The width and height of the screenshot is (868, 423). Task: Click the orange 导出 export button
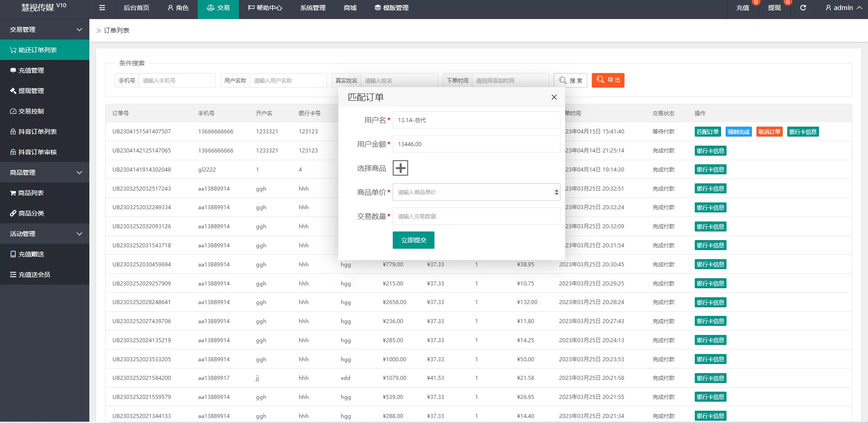608,80
